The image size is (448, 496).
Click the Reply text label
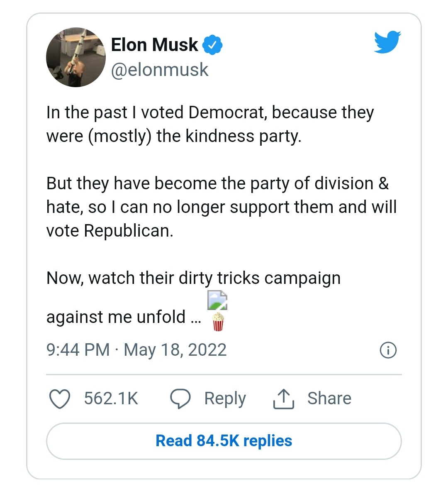point(225,398)
